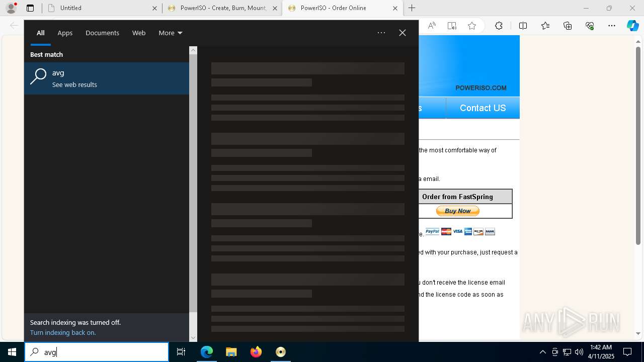Open the Windows Start menu

point(12,352)
